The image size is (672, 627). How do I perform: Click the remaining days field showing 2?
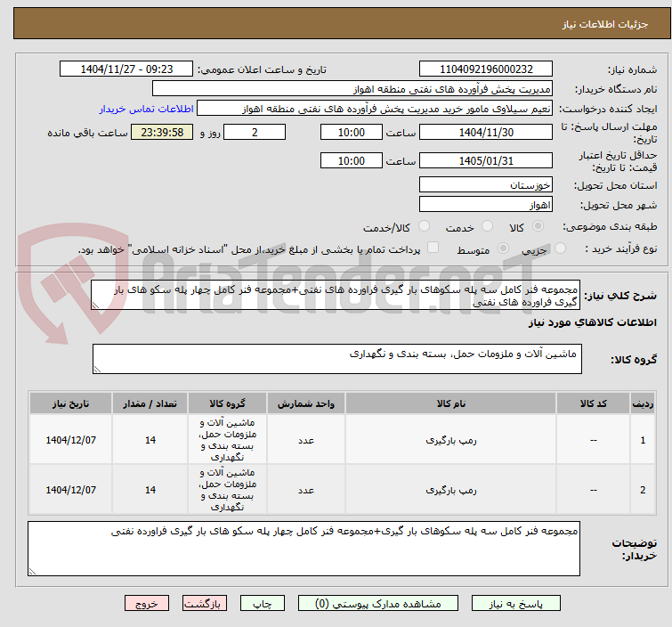point(255,132)
